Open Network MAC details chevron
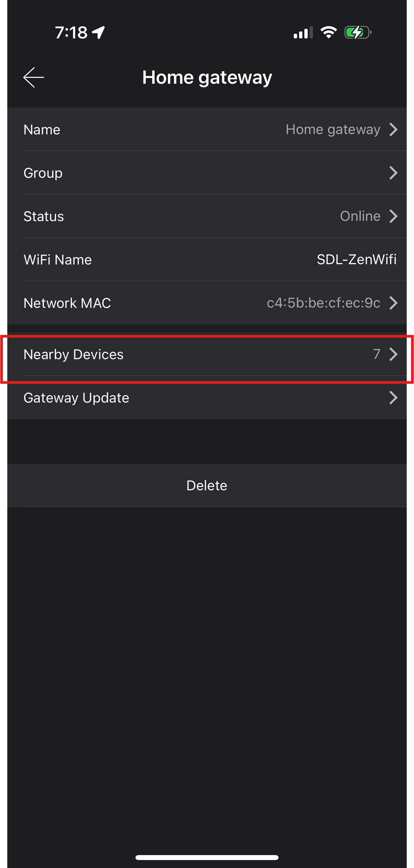This screenshot has width=414, height=868. pyautogui.click(x=393, y=303)
